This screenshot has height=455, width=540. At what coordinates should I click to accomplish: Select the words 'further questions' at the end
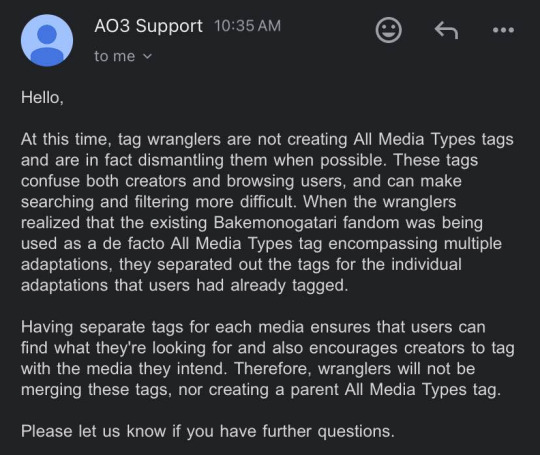(x=326, y=432)
